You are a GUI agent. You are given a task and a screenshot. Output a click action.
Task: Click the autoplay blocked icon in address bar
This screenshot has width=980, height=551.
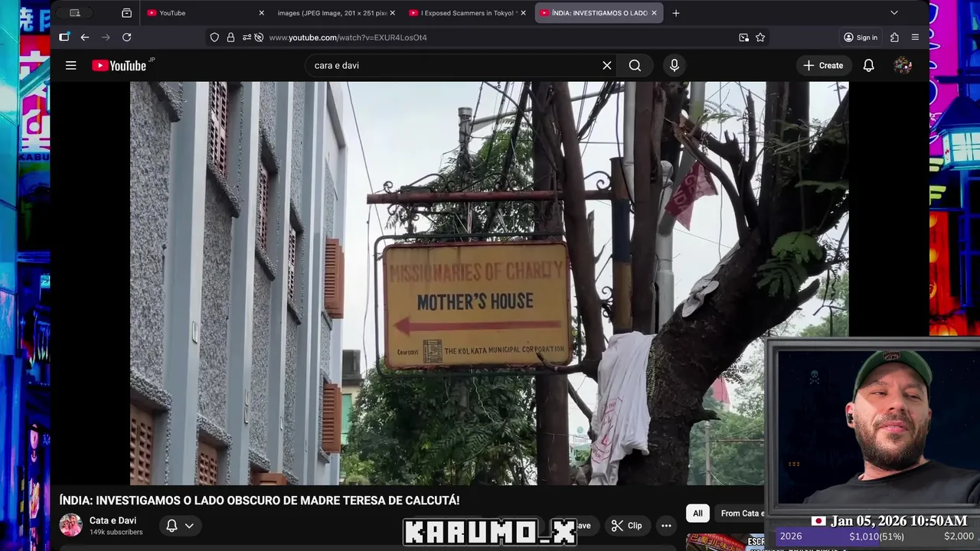pyautogui.click(x=259, y=37)
